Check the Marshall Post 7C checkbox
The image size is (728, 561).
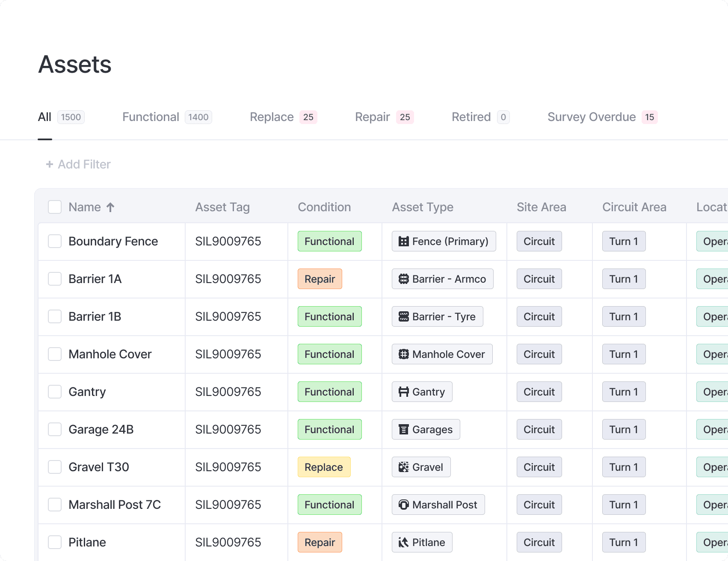click(55, 505)
